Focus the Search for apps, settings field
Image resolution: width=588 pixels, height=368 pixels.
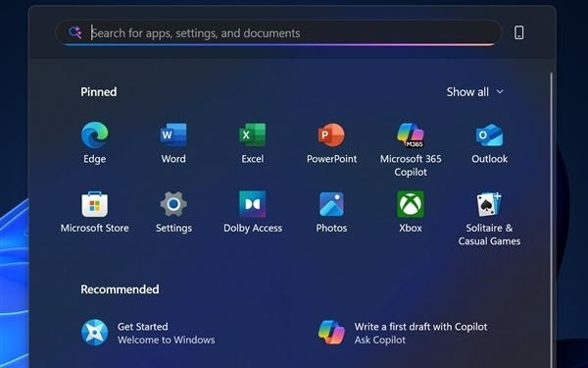278,32
